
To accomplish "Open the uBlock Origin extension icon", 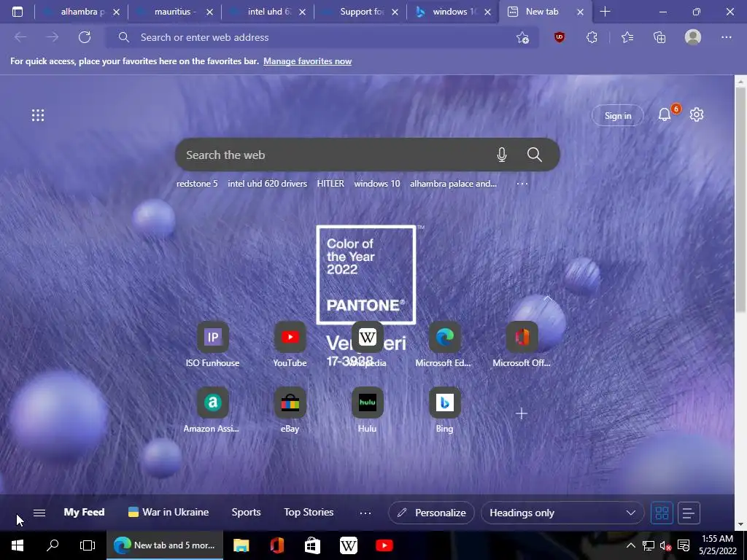I will (560, 36).
